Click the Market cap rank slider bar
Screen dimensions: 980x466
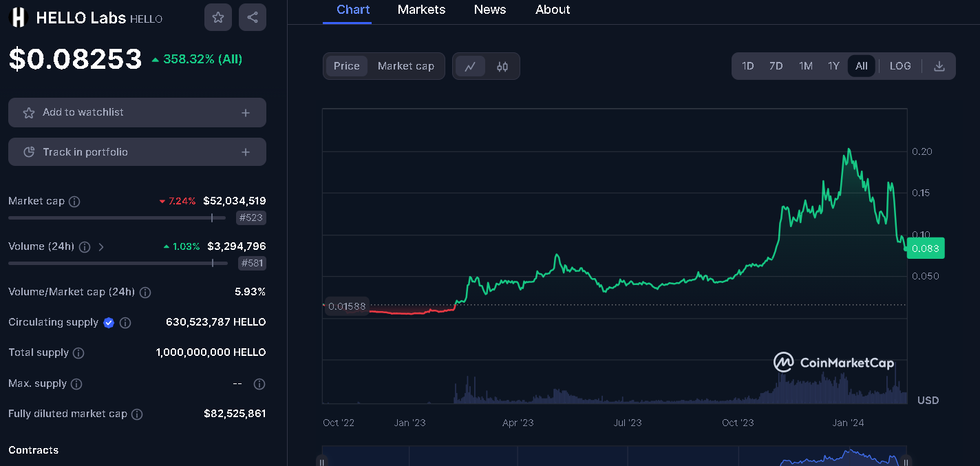pyautogui.click(x=117, y=218)
